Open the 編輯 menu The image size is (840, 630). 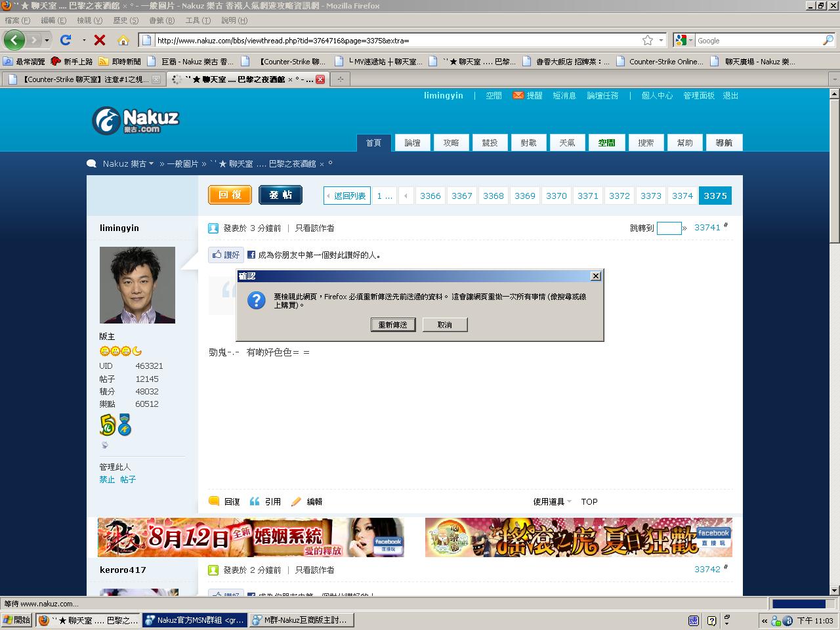(x=53, y=20)
